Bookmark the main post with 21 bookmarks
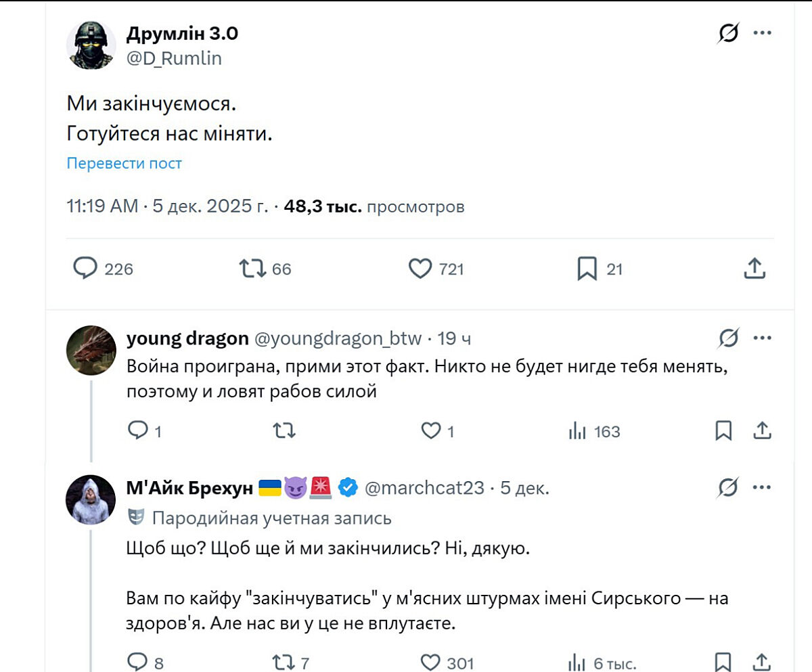The image size is (812, 672). pyautogui.click(x=587, y=269)
